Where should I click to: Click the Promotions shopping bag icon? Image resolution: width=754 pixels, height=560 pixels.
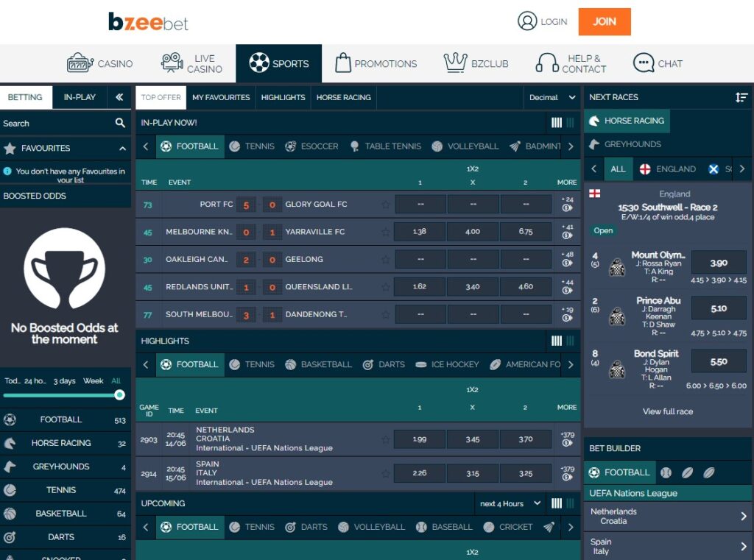click(343, 63)
